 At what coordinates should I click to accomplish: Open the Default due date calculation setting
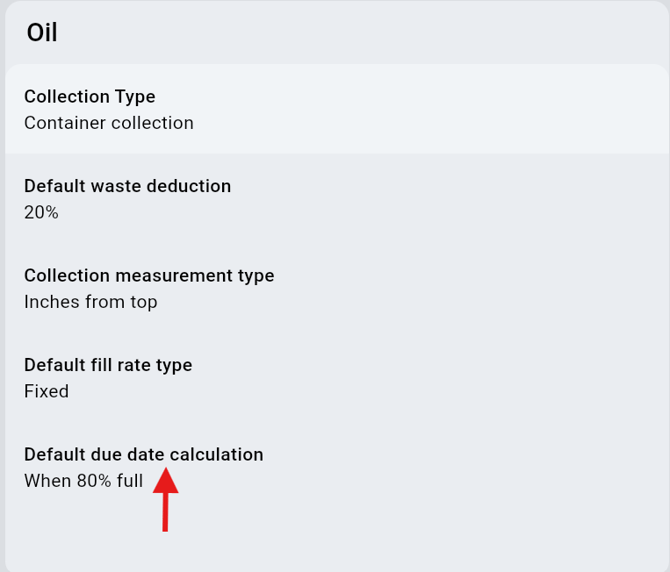(x=143, y=454)
